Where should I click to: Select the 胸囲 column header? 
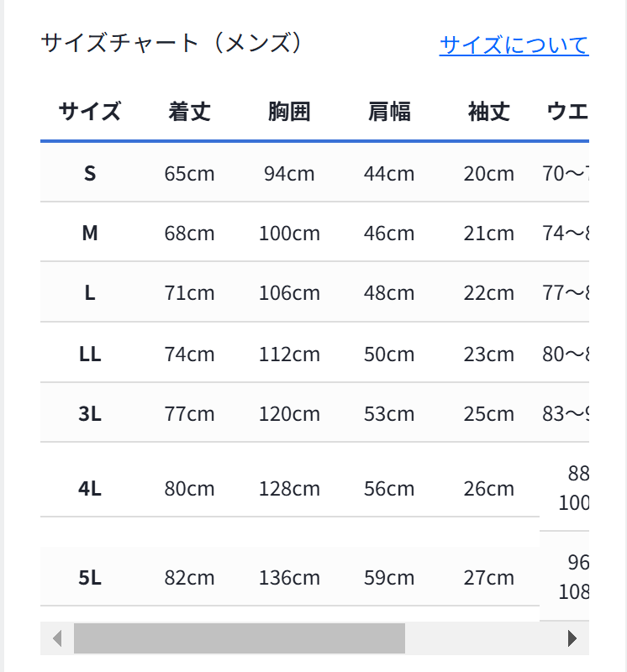pyautogui.click(x=289, y=112)
